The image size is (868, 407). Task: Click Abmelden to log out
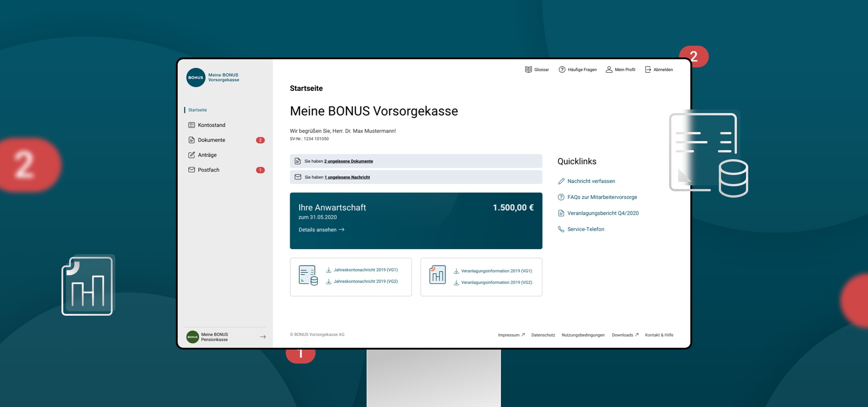(x=663, y=70)
